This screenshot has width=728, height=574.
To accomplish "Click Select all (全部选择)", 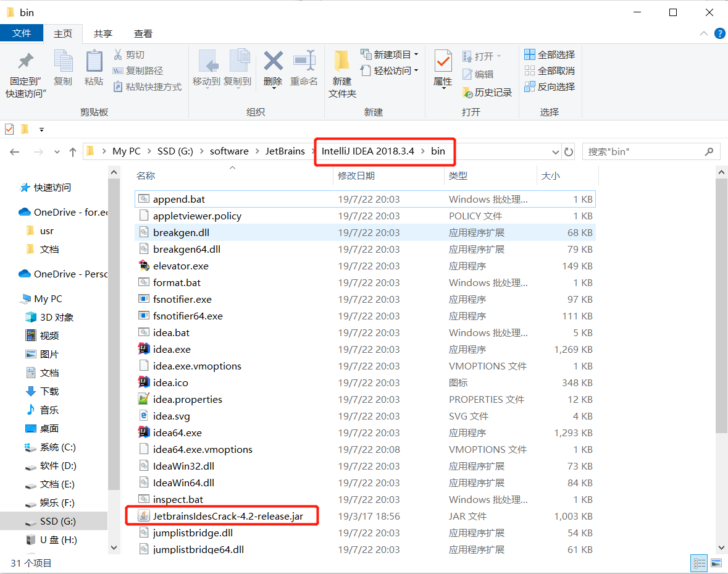I will click(x=550, y=55).
